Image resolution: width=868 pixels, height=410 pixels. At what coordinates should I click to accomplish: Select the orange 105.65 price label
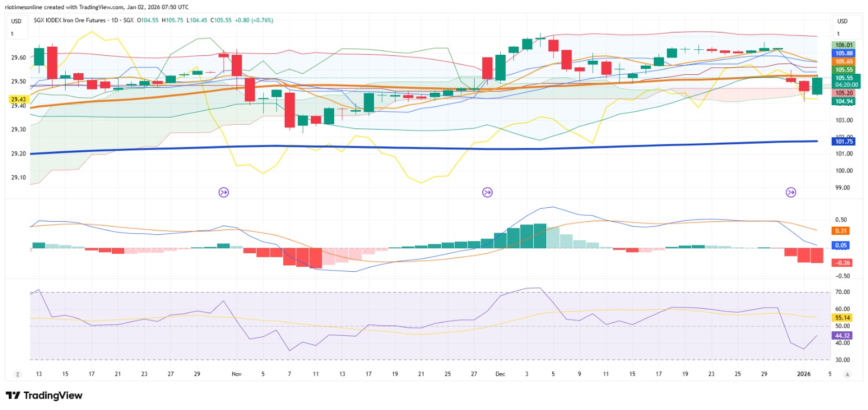point(844,61)
